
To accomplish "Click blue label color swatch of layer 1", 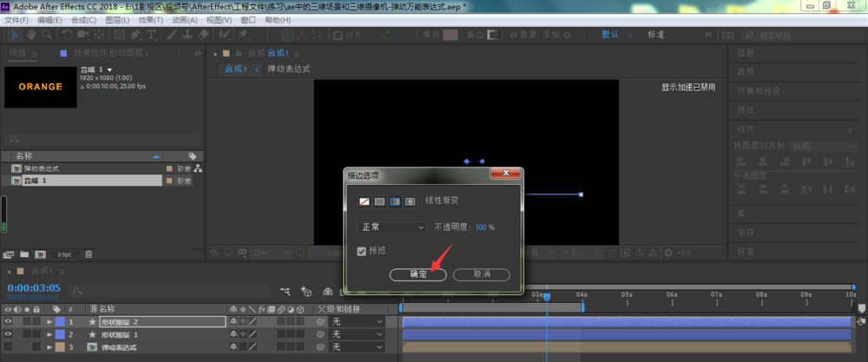I will [x=61, y=321].
